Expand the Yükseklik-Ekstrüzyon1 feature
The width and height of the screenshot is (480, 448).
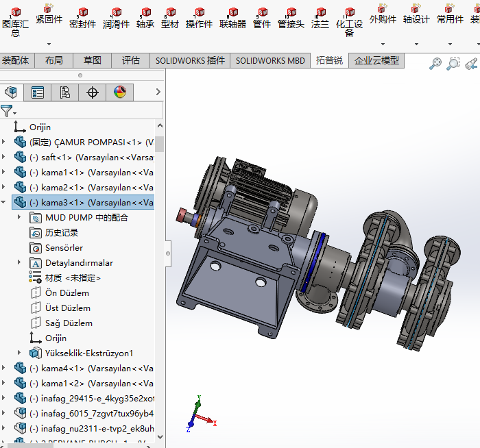click(x=19, y=353)
